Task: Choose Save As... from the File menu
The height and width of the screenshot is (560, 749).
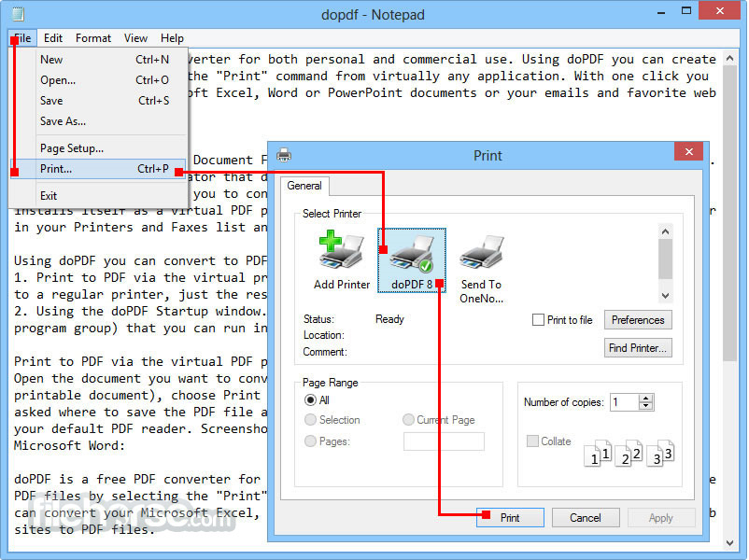Action: [x=98, y=121]
